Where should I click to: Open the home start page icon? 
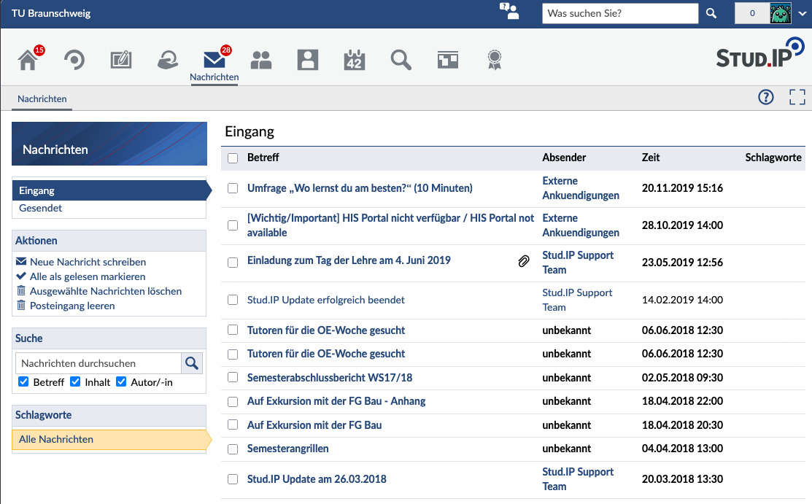pyautogui.click(x=28, y=60)
